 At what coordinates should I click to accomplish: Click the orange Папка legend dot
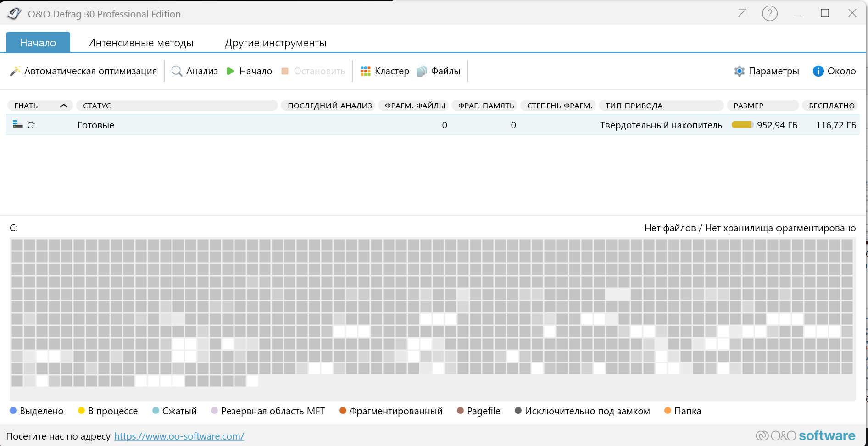point(668,410)
